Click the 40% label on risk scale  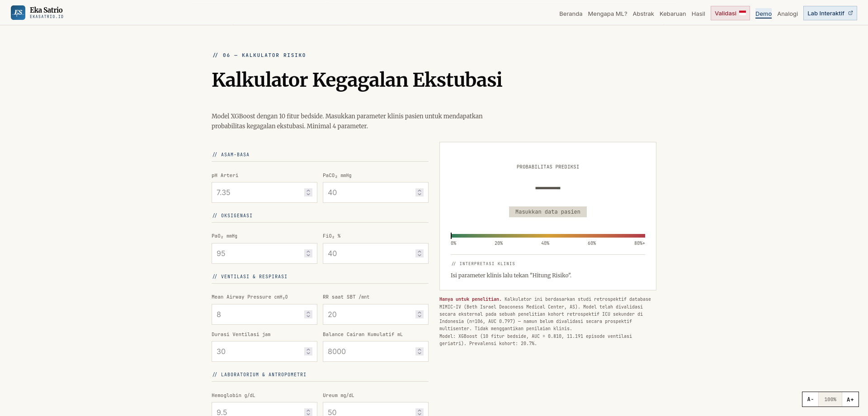pyautogui.click(x=545, y=243)
